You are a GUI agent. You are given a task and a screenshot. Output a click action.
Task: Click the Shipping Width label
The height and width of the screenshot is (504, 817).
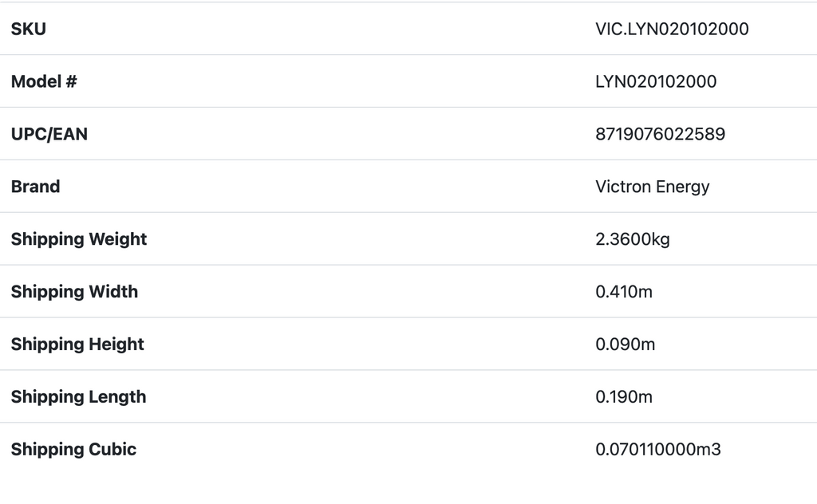(x=74, y=292)
